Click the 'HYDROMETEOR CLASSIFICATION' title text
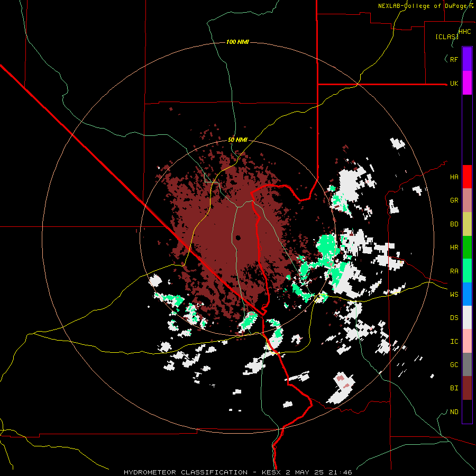Image resolution: width=476 pixels, height=476 pixels. point(186,472)
